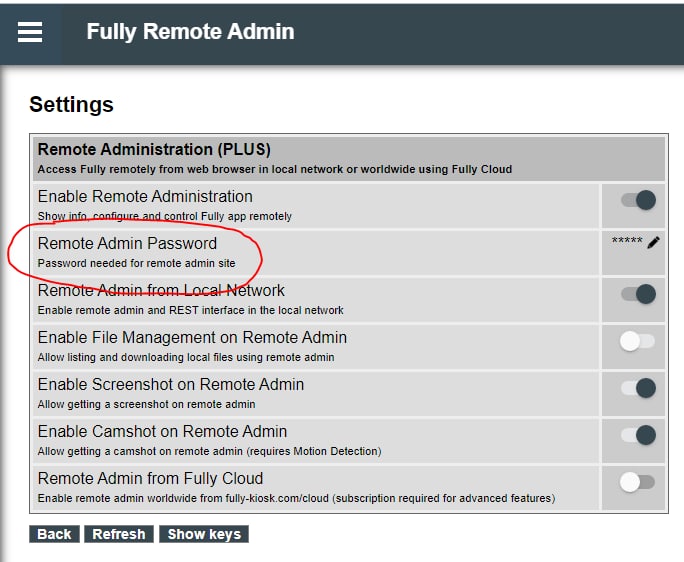Click 'Access Fully remotely from web browser' subtitle

pos(275,169)
